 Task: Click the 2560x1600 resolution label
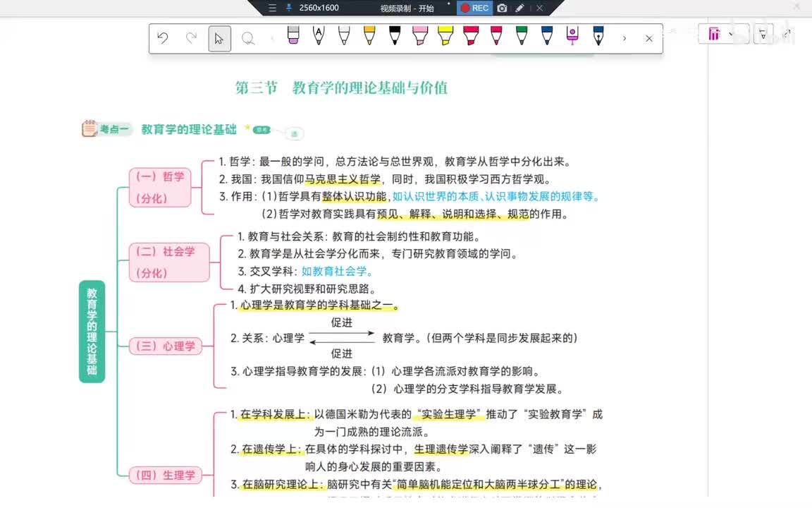(x=319, y=8)
